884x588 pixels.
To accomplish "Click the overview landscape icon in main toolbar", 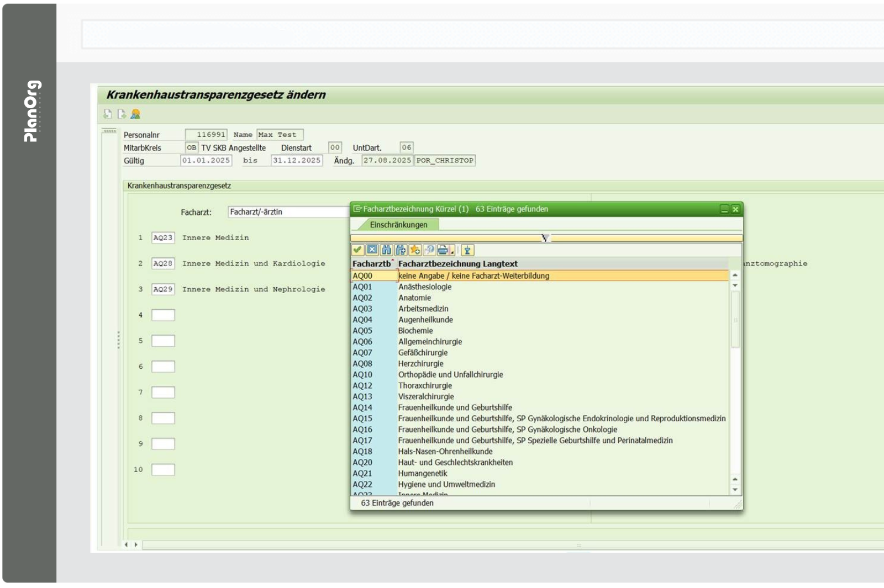I will tap(135, 114).
